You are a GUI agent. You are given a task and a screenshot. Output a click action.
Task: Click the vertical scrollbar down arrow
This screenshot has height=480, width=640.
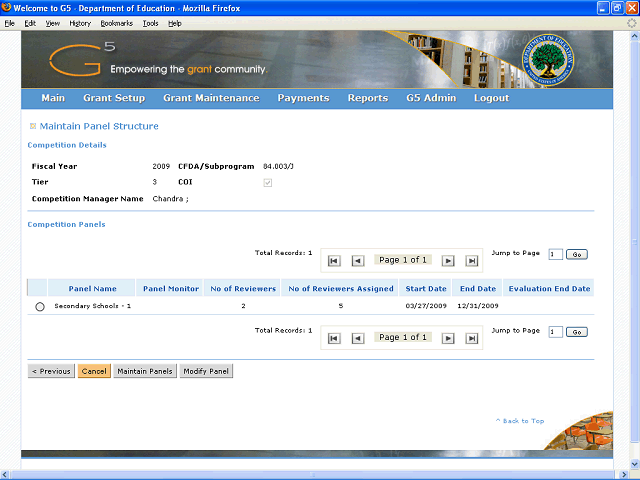(x=635, y=464)
